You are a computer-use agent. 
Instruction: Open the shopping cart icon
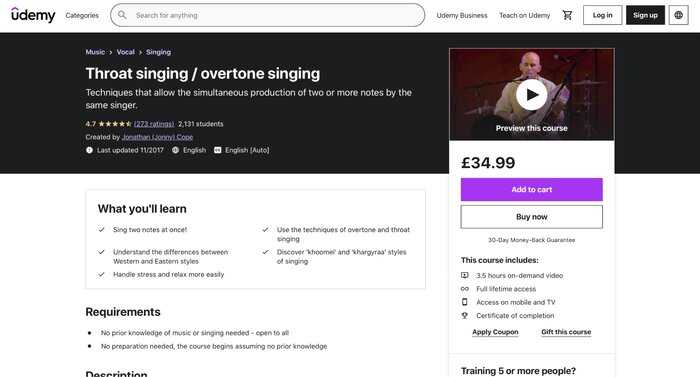tap(567, 15)
